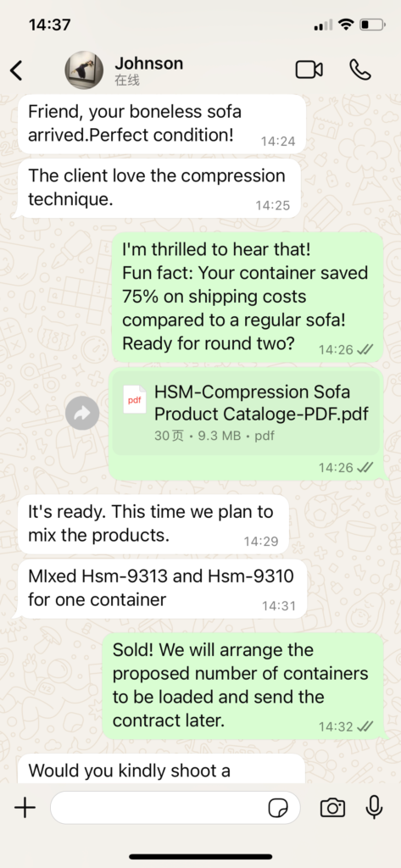Open the plus attachment menu
Viewport: 401px width, 868px height.
[25, 808]
